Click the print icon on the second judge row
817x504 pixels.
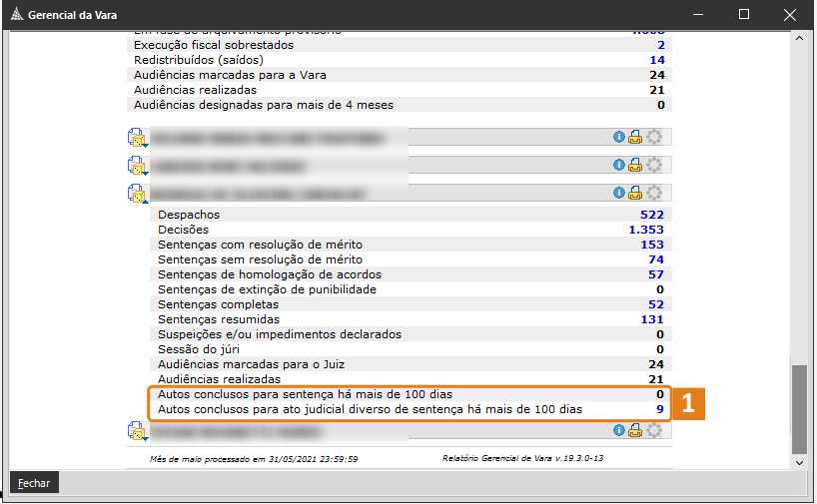[635, 165]
